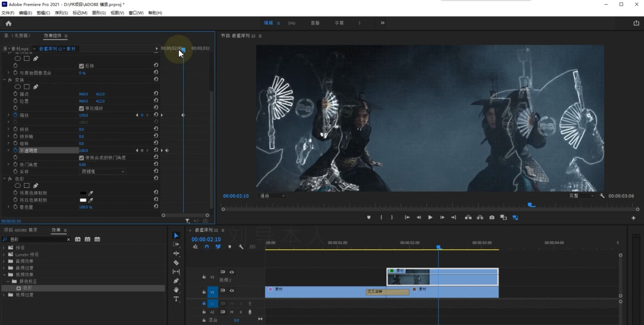The width and height of the screenshot is (644, 325).
Task: Click the Home icon
Action: [x=8, y=23]
